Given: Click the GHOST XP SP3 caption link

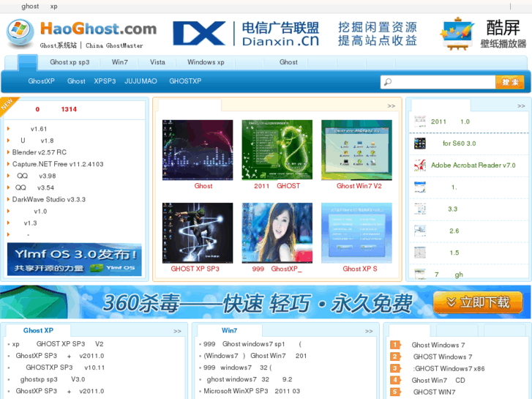Looking at the screenshot, I should pyautogui.click(x=195, y=269).
